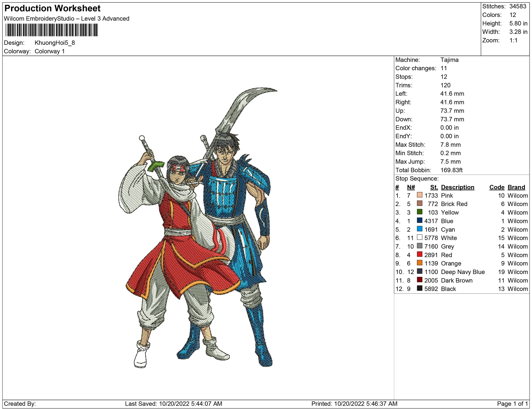Click the White thread swatch
Viewport: 532px width, 409px height.
tap(419, 237)
